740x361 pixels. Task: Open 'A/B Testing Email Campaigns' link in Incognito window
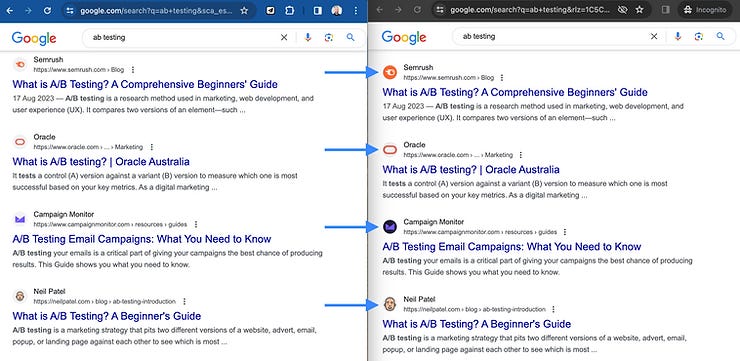(x=512, y=247)
